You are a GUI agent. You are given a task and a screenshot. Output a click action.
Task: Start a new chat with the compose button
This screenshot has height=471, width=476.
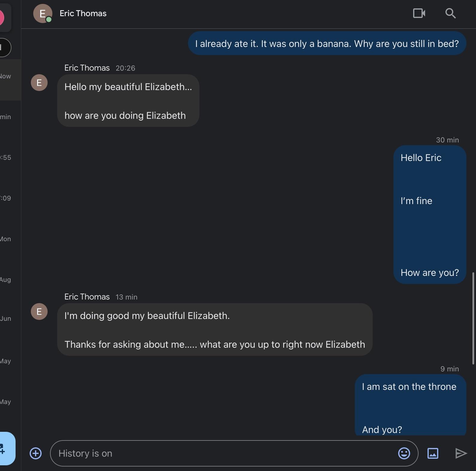tap(4, 449)
